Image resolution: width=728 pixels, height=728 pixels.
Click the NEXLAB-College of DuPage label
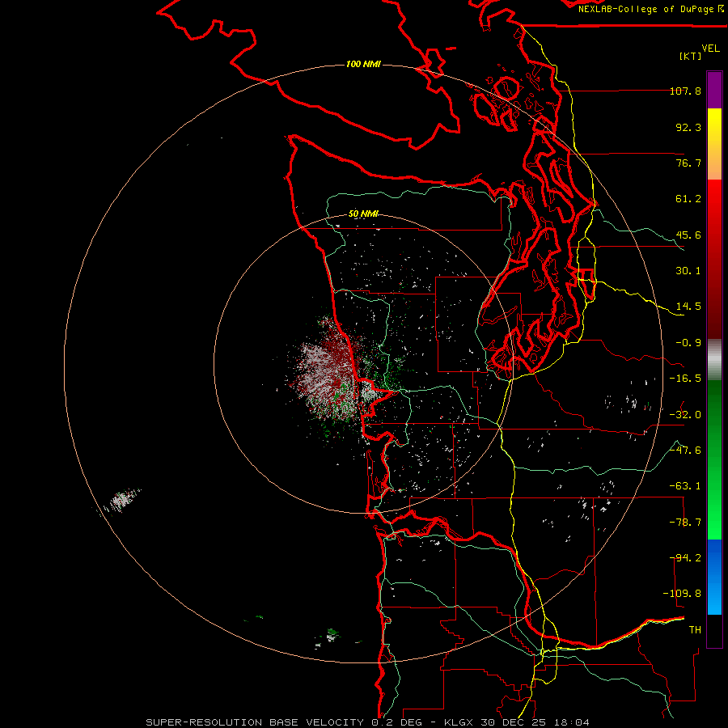(650, 9)
